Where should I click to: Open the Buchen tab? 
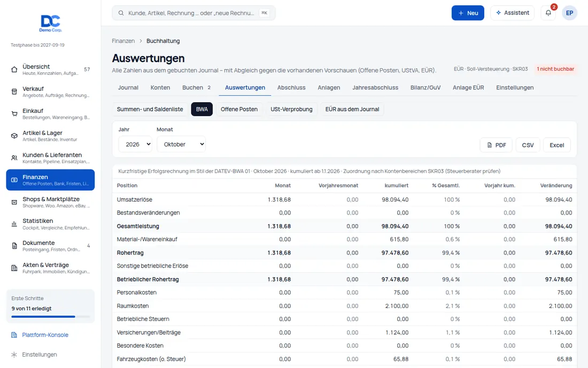[x=197, y=87]
